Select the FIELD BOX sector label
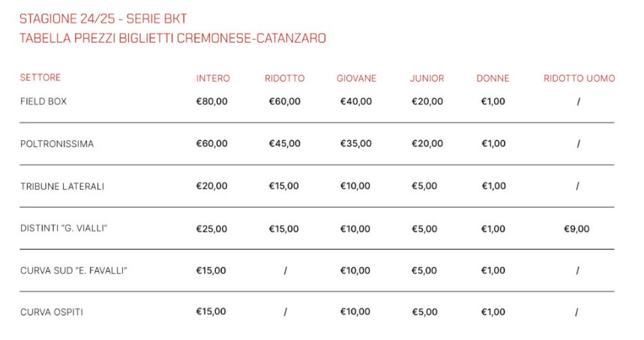Image resolution: width=644 pixels, height=340 pixels. 43,101
